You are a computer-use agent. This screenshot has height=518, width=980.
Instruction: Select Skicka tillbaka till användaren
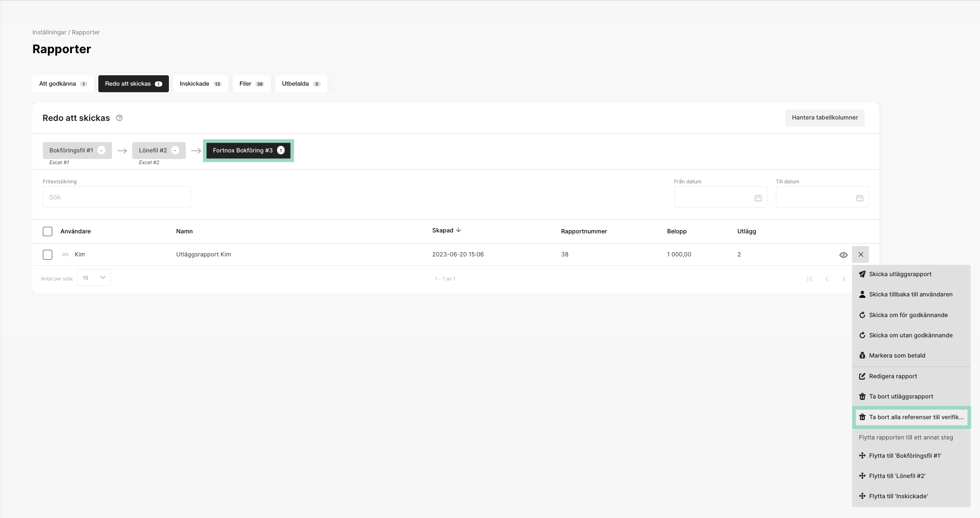[911, 295]
